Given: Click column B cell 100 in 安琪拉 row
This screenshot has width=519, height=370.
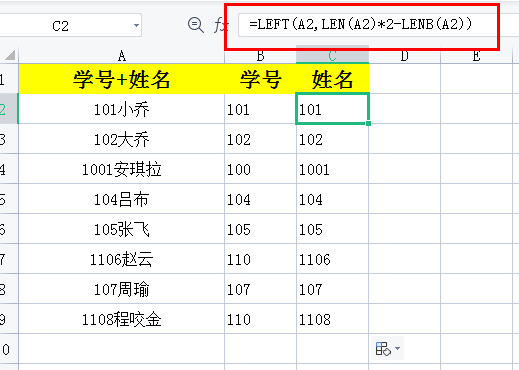Looking at the screenshot, I should click(x=260, y=169).
